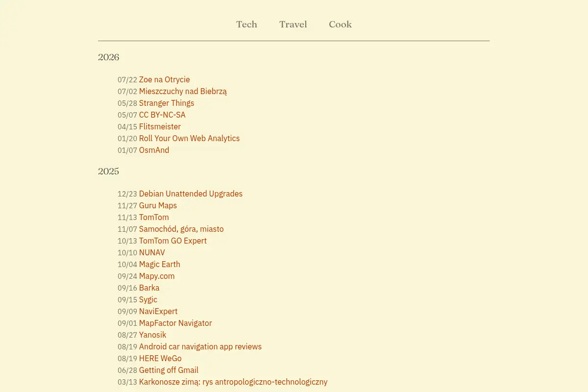Open the Tech section

(246, 24)
